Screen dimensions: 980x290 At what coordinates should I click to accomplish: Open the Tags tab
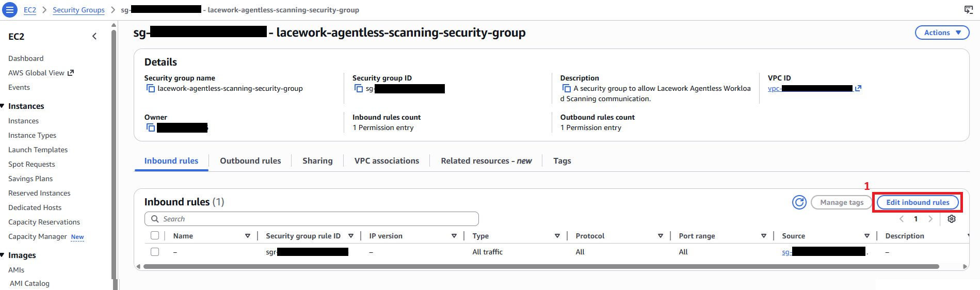[x=562, y=161]
